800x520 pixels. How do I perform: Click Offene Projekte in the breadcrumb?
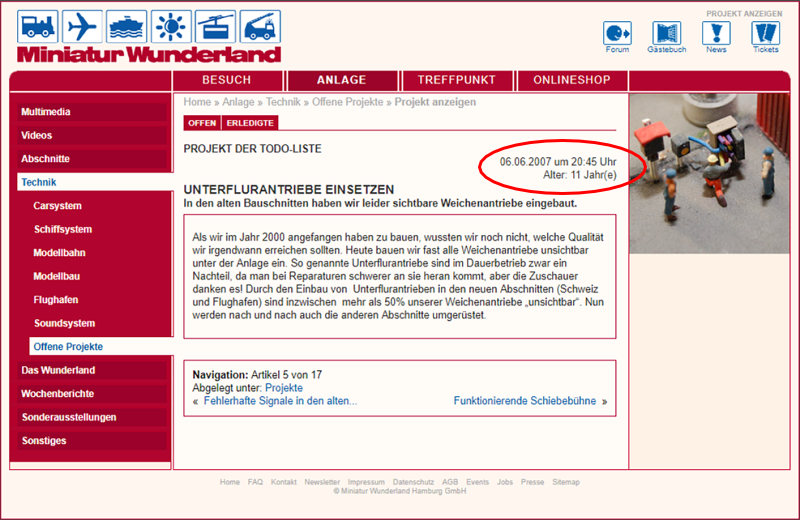point(347,102)
